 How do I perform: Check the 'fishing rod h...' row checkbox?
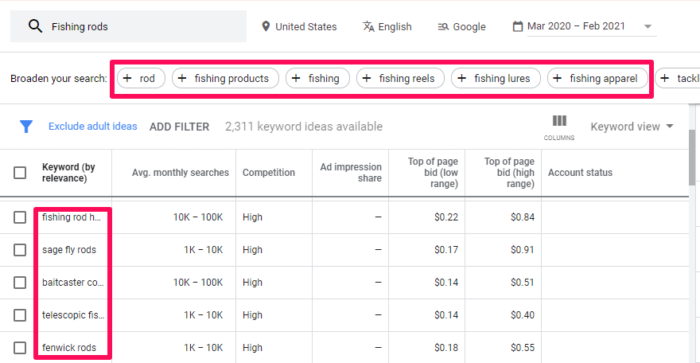20,217
